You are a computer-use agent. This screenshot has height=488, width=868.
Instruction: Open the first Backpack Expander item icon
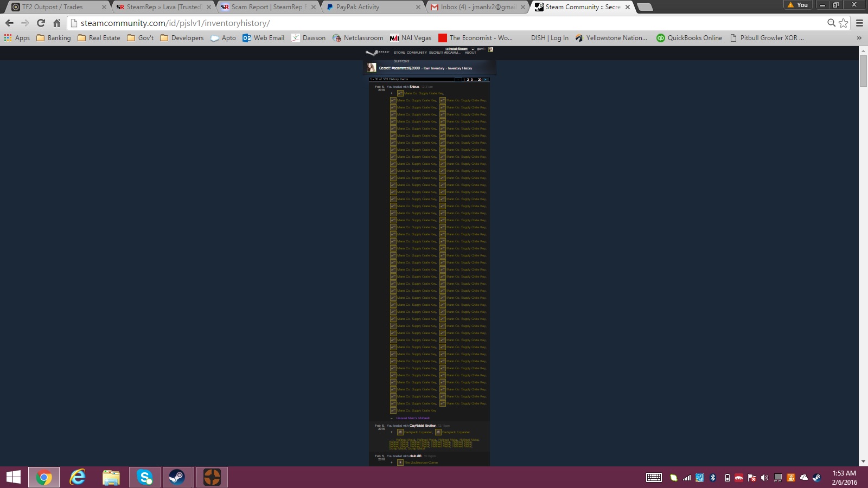click(400, 432)
